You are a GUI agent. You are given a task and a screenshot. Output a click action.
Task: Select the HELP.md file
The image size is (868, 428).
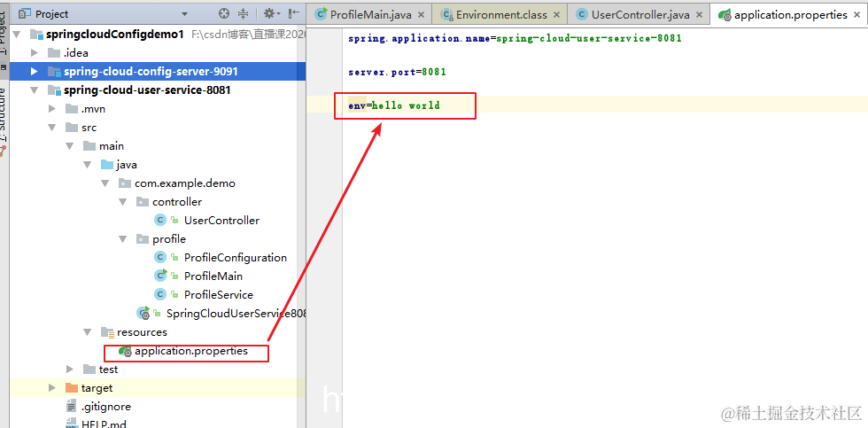click(x=104, y=424)
